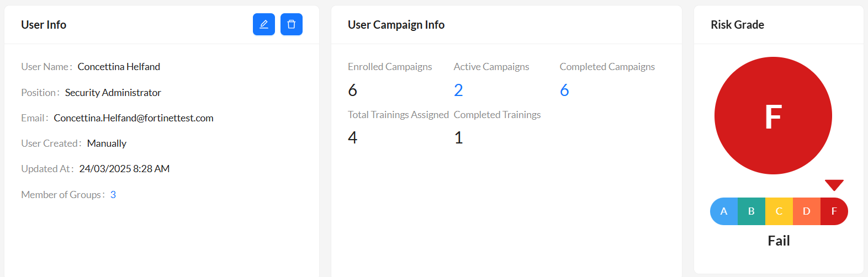Click the Completed Trainings value 1
The width and height of the screenshot is (868, 277).
tap(458, 137)
